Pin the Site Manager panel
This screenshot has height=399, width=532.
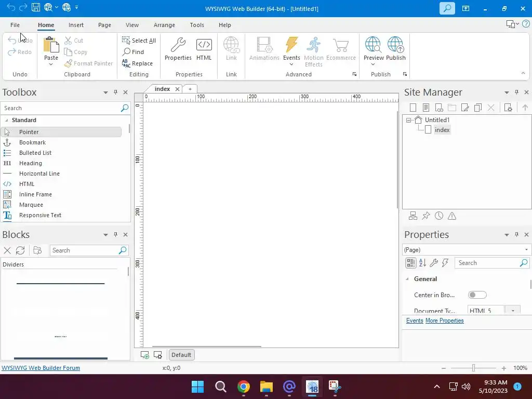(516, 92)
